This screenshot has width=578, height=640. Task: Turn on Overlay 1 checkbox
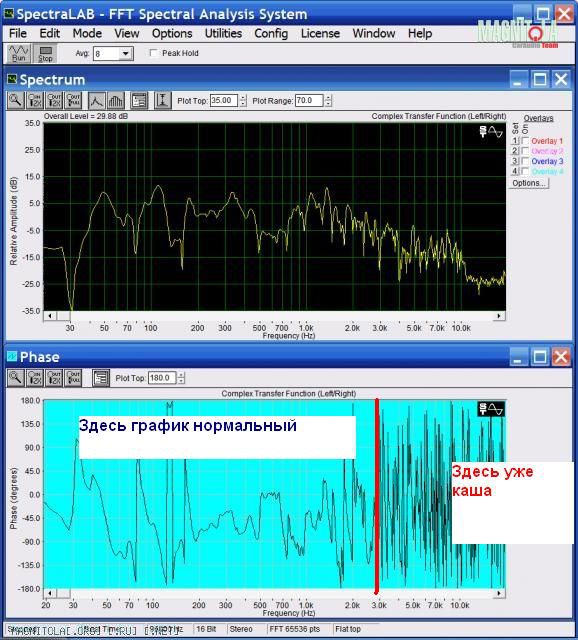point(525,141)
